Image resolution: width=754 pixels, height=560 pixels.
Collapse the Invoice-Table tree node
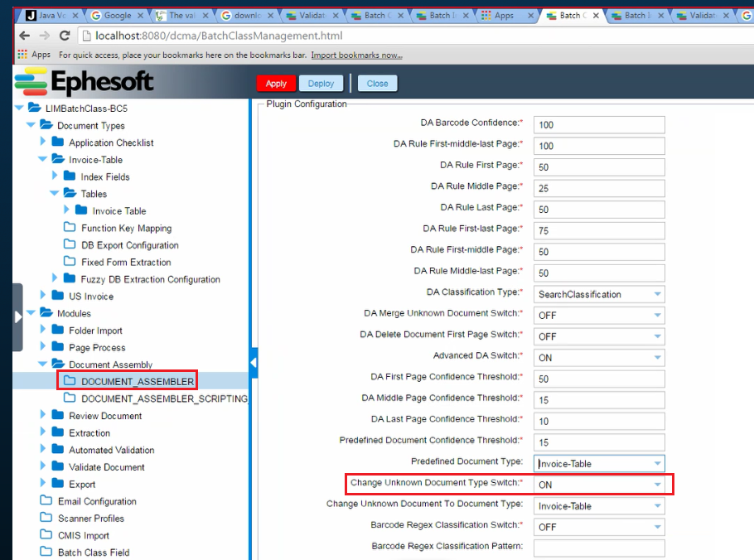[x=42, y=159]
